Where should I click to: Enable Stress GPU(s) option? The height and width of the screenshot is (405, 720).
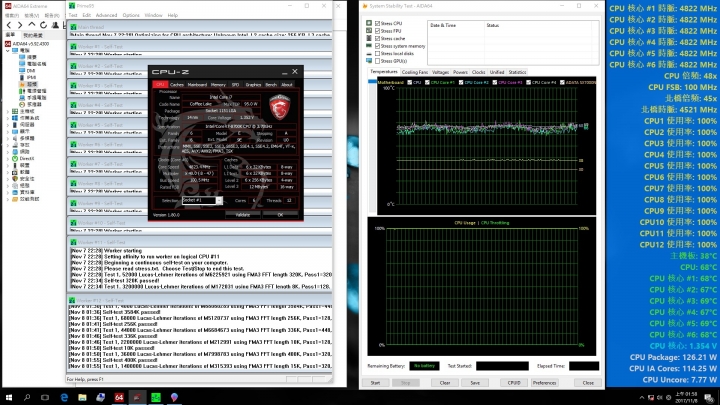pyautogui.click(x=377, y=61)
